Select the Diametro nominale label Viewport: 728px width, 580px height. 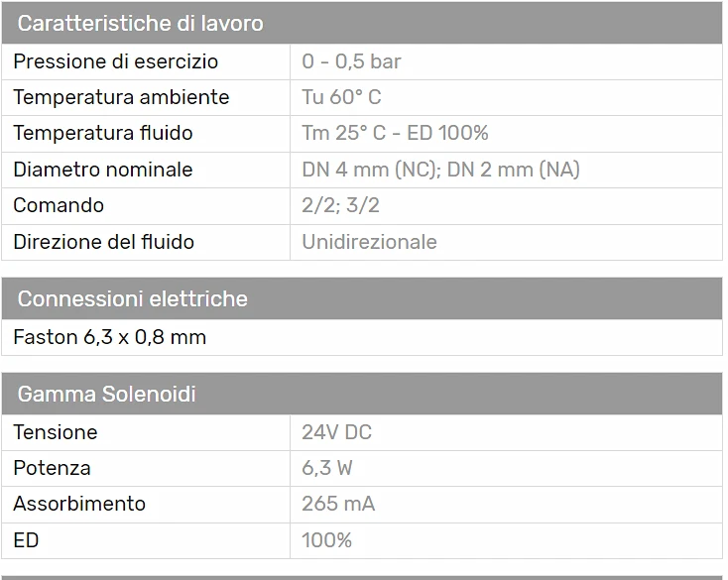[x=103, y=170]
